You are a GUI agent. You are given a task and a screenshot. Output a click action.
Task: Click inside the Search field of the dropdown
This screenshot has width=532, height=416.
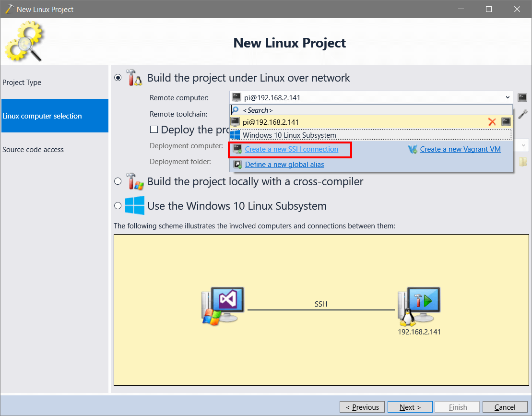[371, 110]
